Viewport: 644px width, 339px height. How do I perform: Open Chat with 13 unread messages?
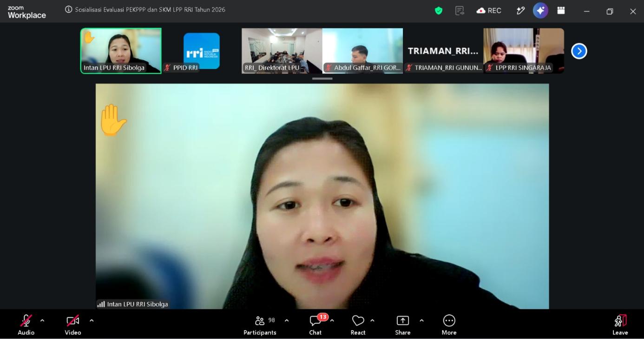[x=315, y=324]
